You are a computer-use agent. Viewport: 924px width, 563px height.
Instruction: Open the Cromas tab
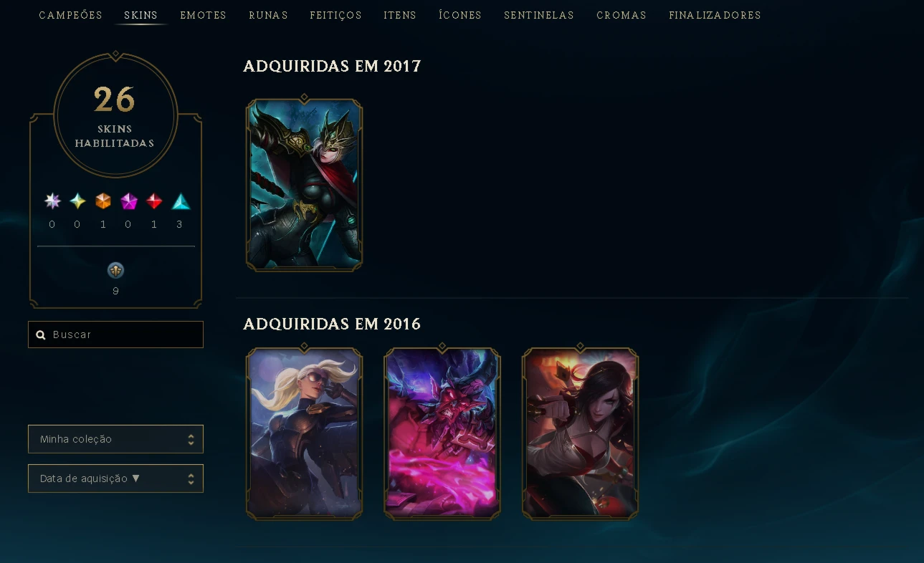click(621, 15)
